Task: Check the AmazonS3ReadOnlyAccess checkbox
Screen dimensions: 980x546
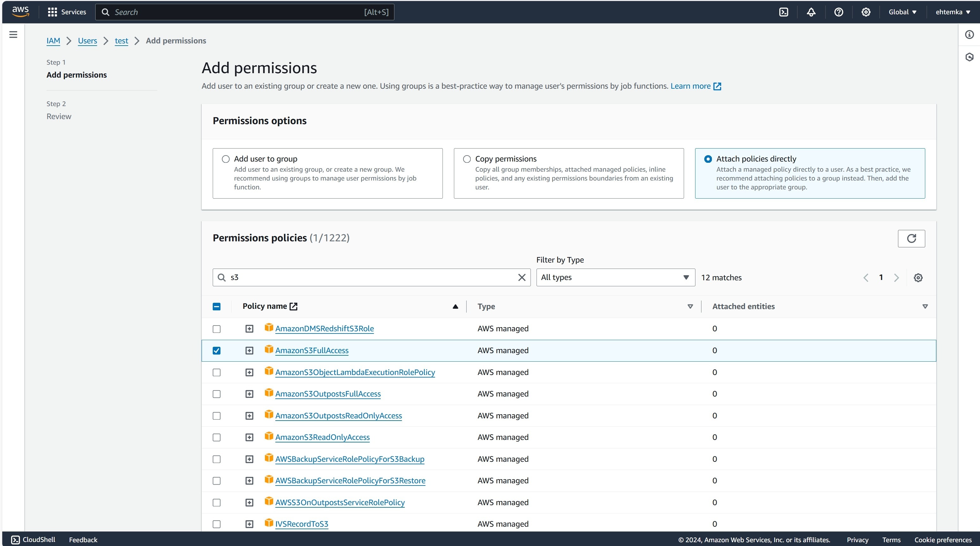Action: pyautogui.click(x=217, y=437)
